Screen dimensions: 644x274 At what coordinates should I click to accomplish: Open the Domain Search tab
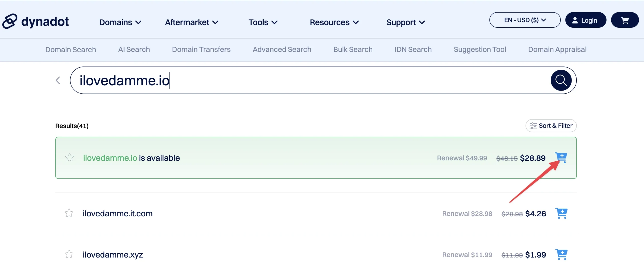pyautogui.click(x=71, y=50)
